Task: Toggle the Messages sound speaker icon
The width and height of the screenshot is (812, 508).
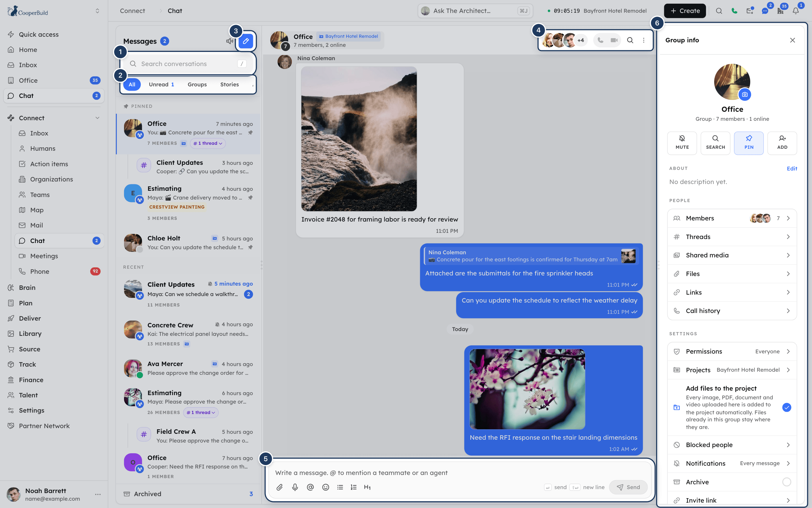Action: [x=230, y=41]
